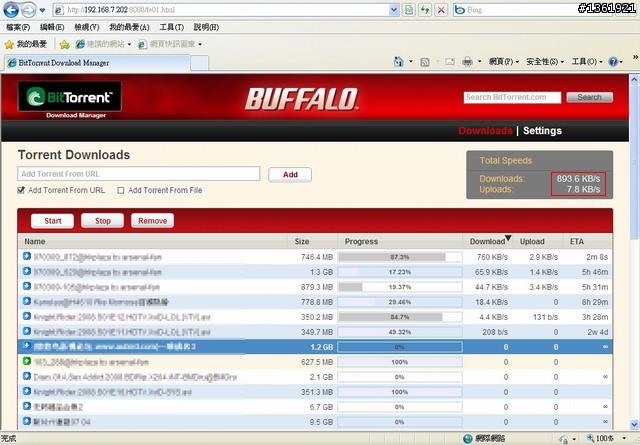Click the icon of the 2.1 GB torrent
Screen dimensions: 640x445
[x=27, y=376]
